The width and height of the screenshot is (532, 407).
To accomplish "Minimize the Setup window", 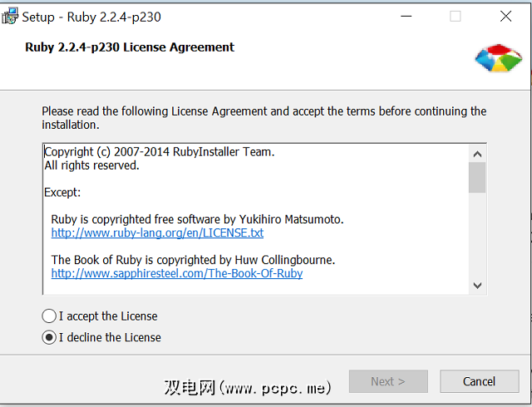I will (x=406, y=17).
